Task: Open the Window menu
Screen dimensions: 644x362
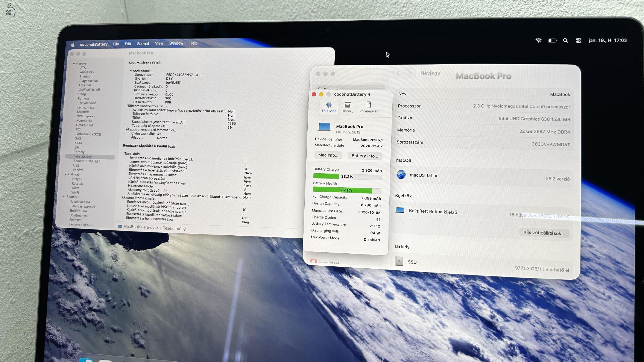Action: pyautogui.click(x=176, y=43)
